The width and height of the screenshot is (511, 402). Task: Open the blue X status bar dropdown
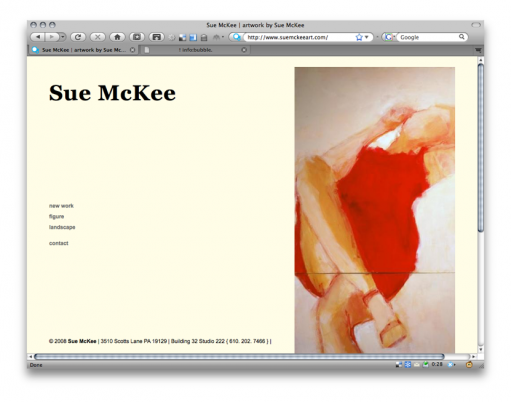click(x=451, y=365)
